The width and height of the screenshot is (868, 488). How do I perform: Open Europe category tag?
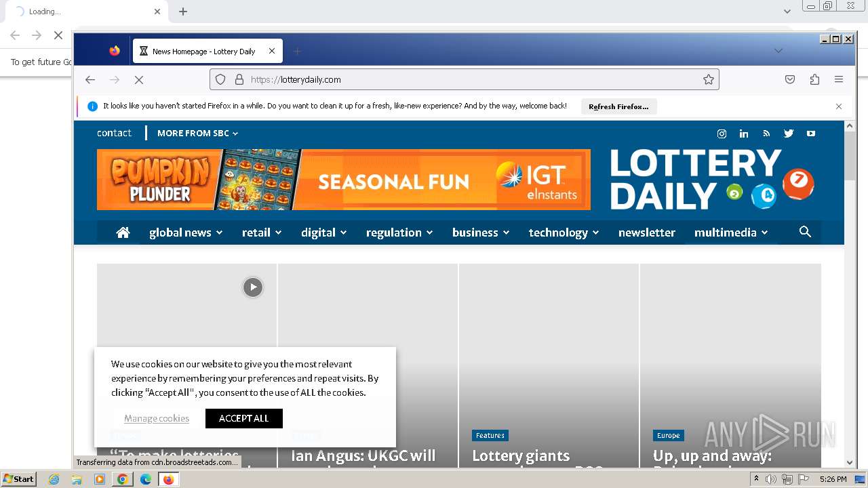coord(668,435)
